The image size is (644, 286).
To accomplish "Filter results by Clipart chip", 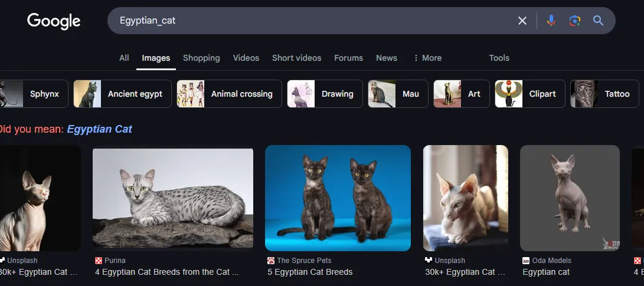I will (530, 94).
